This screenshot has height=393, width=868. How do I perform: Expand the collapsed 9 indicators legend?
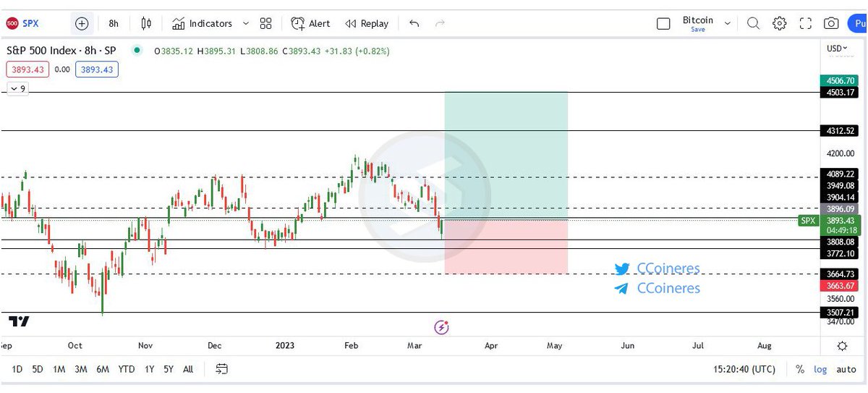coord(17,88)
